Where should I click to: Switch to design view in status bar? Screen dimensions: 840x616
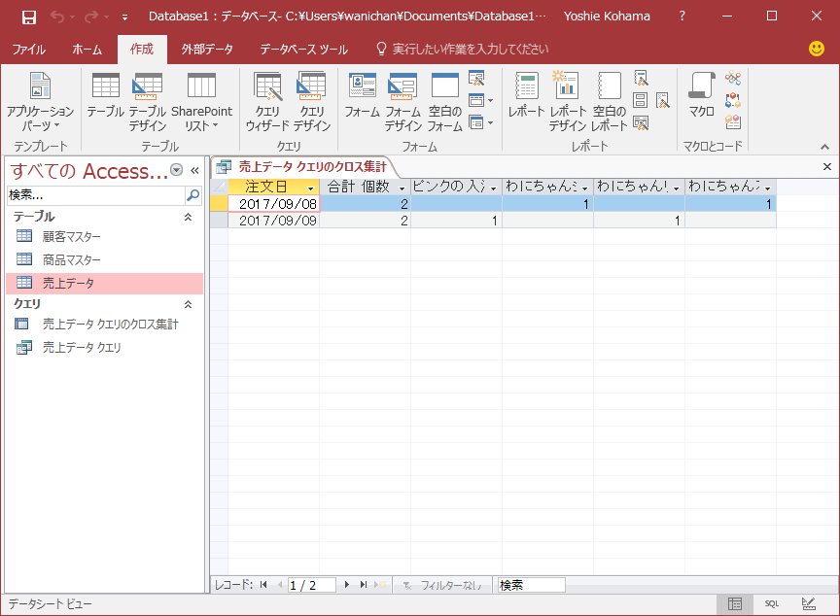tap(808, 603)
